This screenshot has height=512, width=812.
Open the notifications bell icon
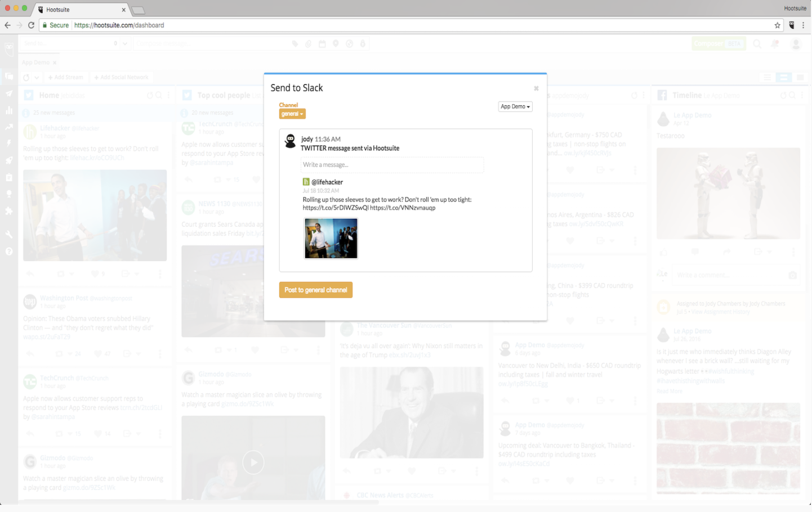[x=775, y=44]
